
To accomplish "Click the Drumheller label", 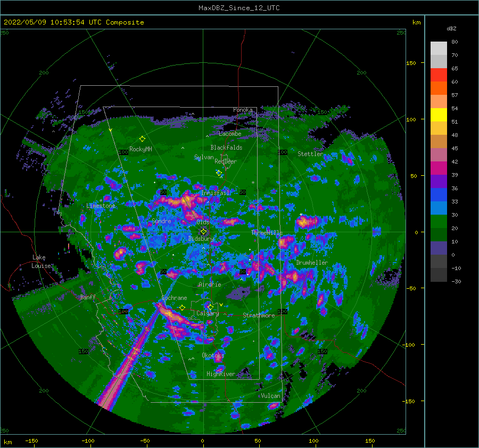I will coord(312,263).
